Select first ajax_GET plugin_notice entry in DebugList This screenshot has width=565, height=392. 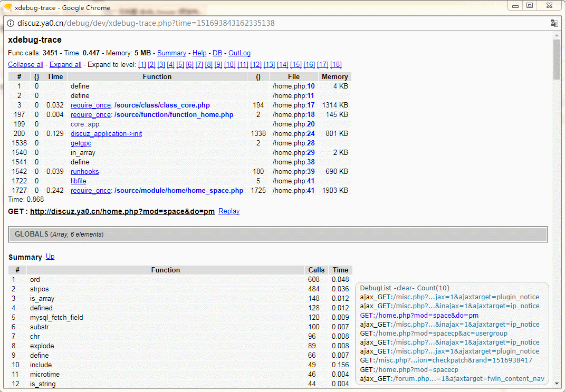(x=449, y=297)
